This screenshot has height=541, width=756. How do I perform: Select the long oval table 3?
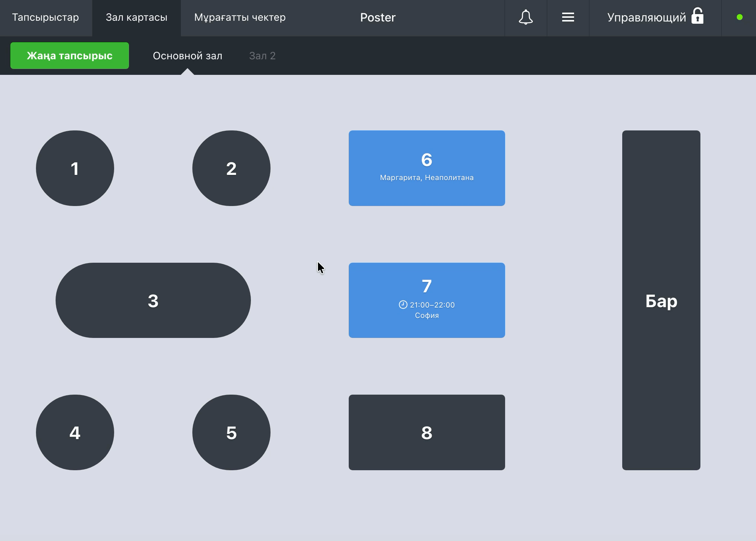(x=153, y=300)
